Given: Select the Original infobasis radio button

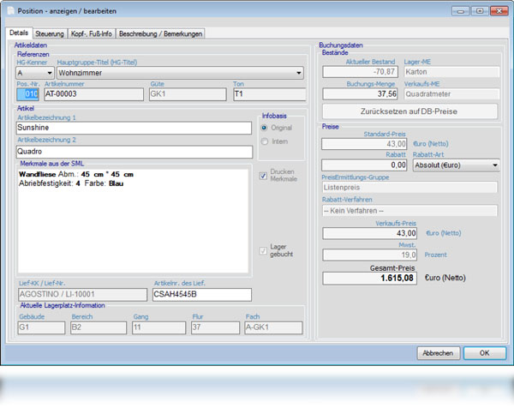Looking at the screenshot, I should pos(264,128).
